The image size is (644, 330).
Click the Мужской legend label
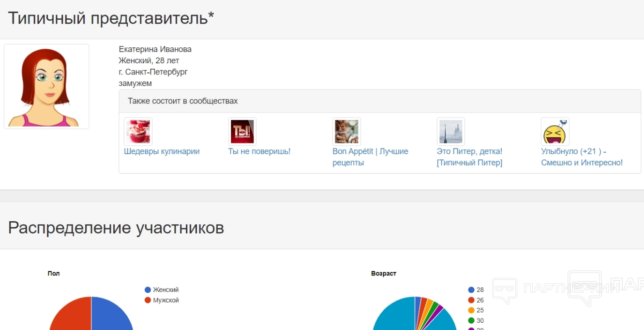coord(166,300)
